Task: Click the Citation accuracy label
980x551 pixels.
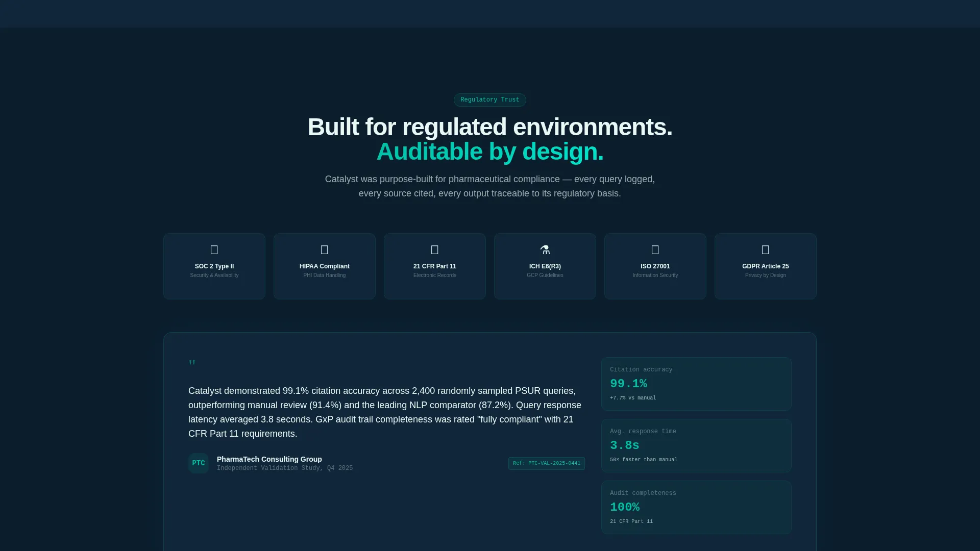Action: click(x=641, y=370)
